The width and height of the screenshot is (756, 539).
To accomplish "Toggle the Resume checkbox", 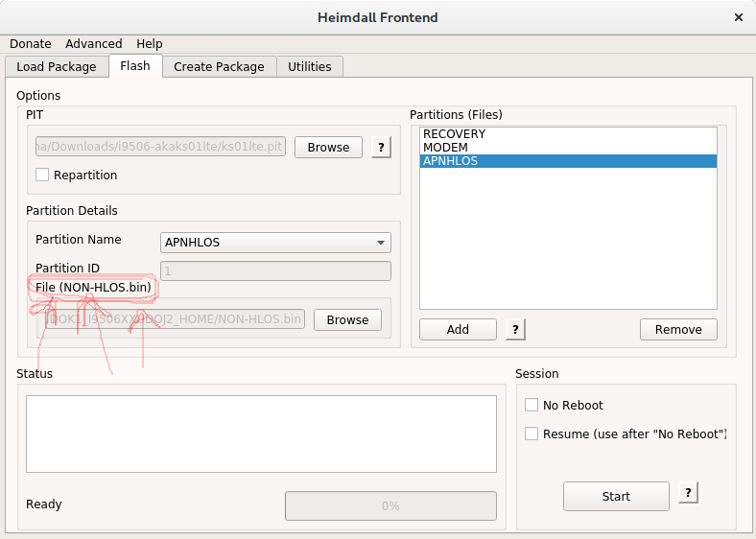I will coord(532,434).
